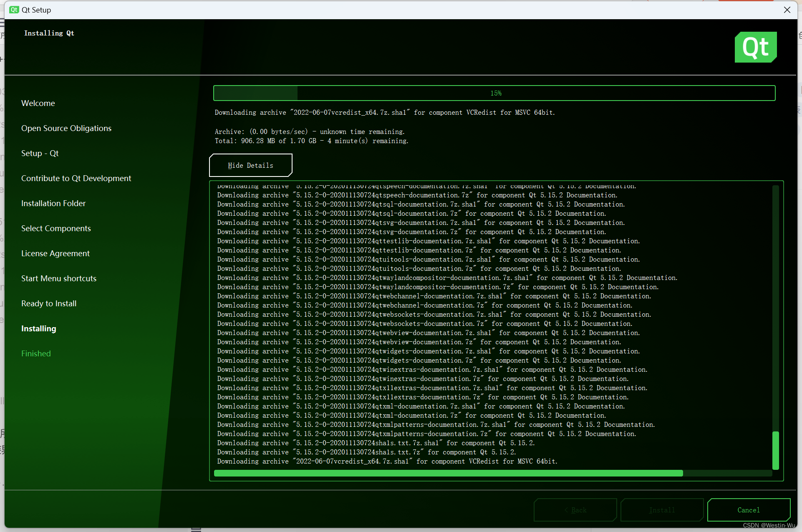The height and width of the screenshot is (532, 802).
Task: Click the Qt Setup title bar icon
Action: 14,10
